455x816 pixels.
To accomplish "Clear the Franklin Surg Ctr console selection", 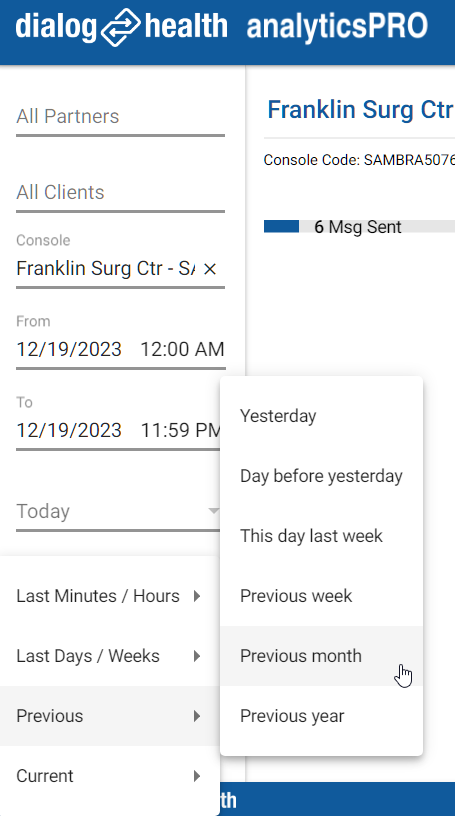I will (209, 269).
